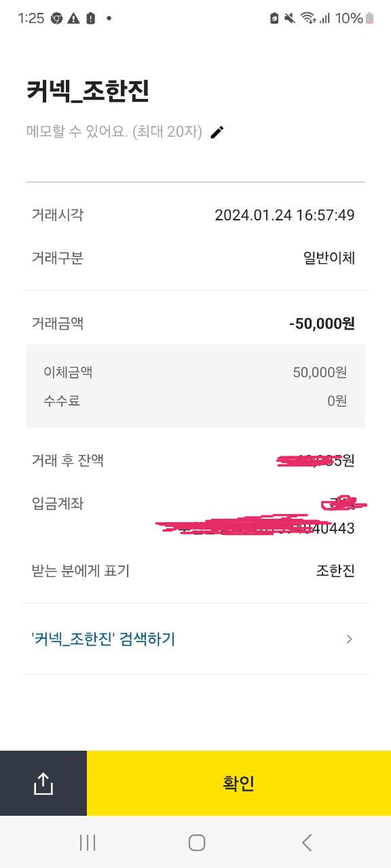Tap the 수수료 0원 fee row

coord(195,401)
